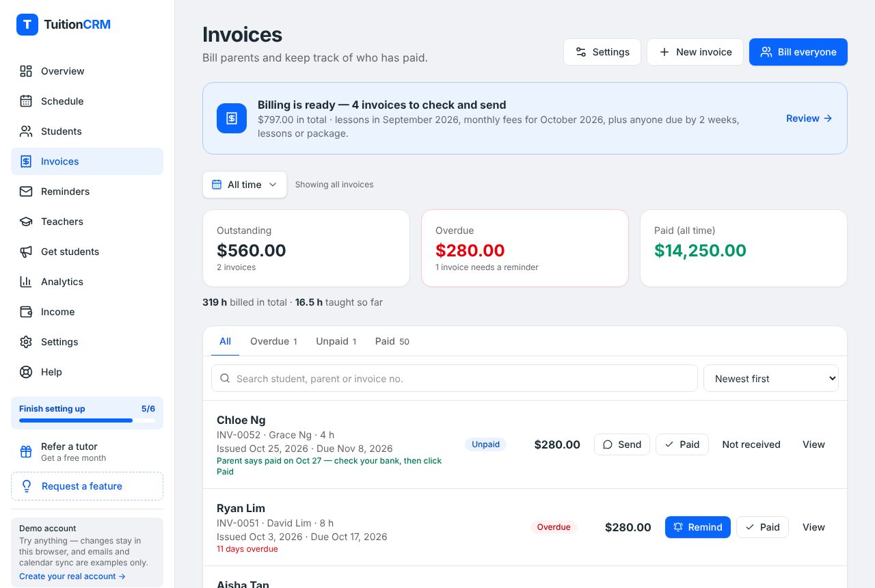This screenshot has width=875, height=588.
Task: Click the Unpaid status badge for Chloe Ng
Action: [486, 444]
